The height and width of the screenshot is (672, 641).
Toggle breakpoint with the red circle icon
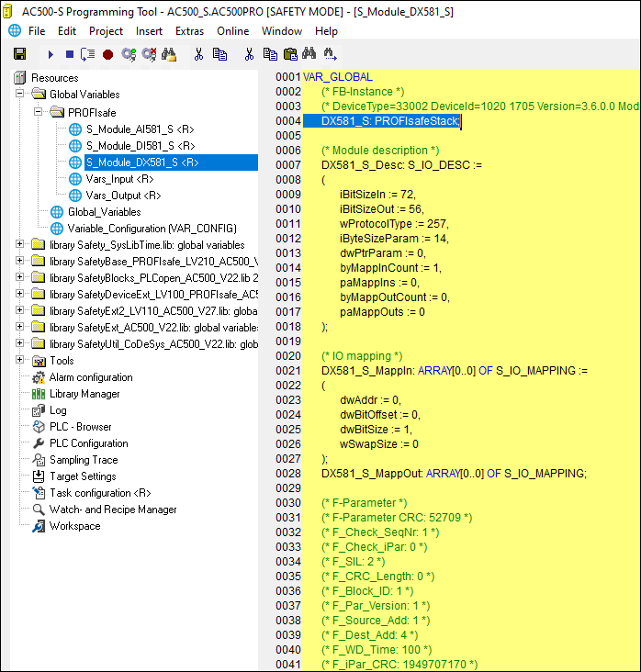[107, 54]
